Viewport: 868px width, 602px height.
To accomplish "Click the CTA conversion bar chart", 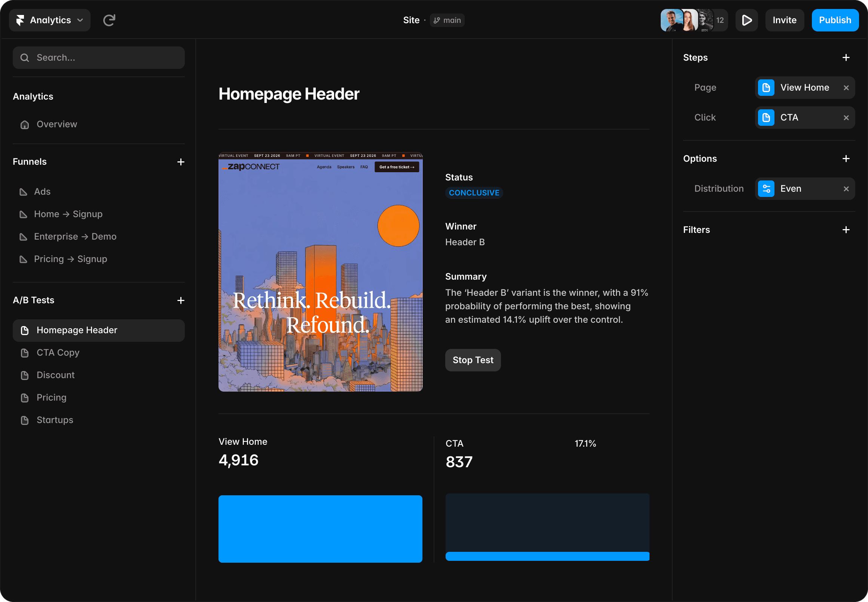I will (x=547, y=527).
